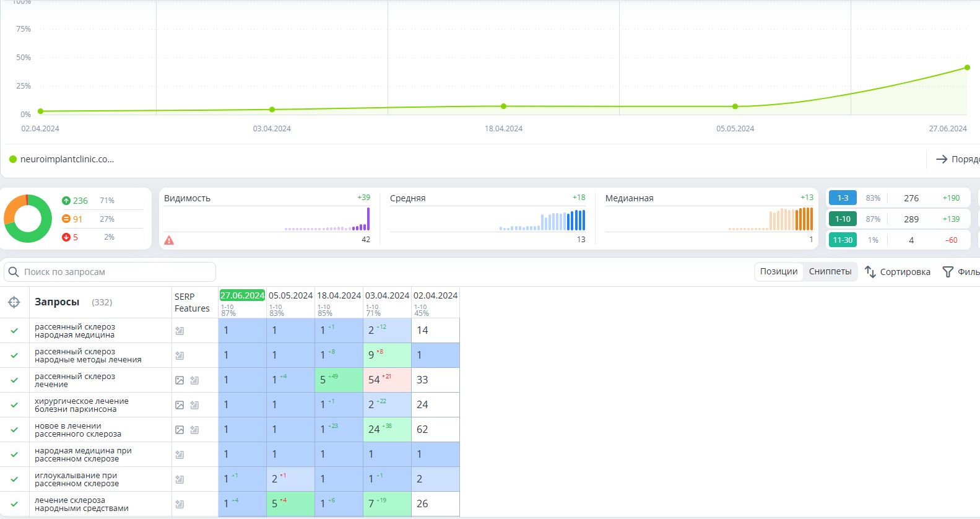Click the red down-arrow icon next to 5
Image resolution: width=980 pixels, height=519 pixels.
[x=66, y=237]
